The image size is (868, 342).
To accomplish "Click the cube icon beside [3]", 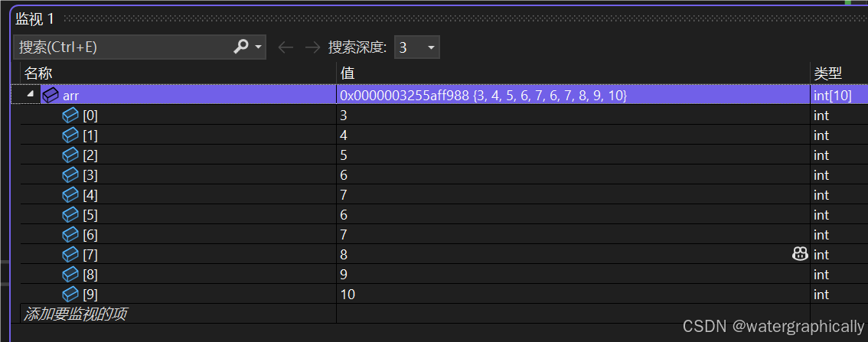I will click(x=70, y=175).
